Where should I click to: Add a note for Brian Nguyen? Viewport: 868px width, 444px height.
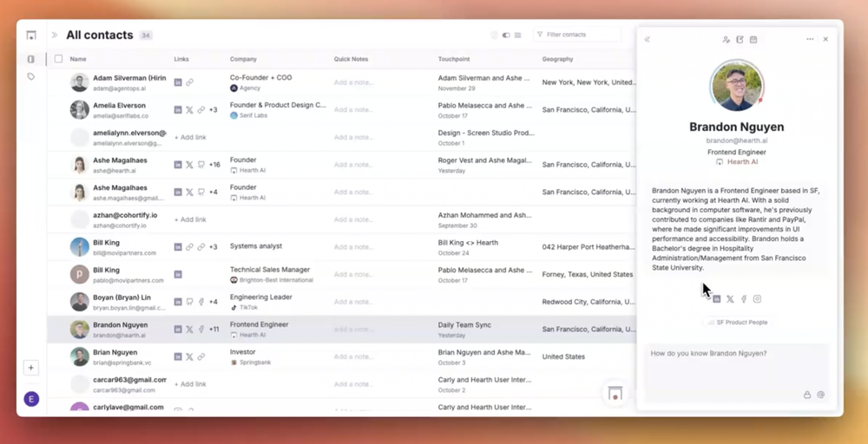(x=354, y=356)
